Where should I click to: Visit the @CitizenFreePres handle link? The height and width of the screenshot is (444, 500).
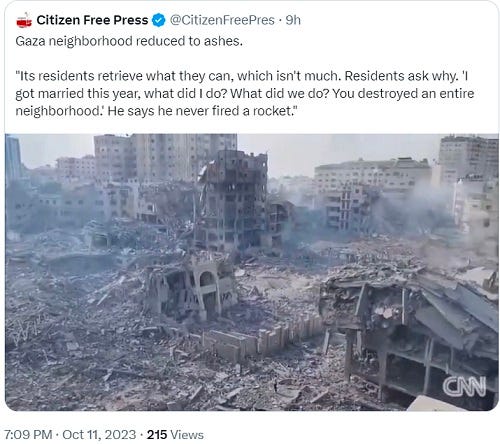pos(222,20)
